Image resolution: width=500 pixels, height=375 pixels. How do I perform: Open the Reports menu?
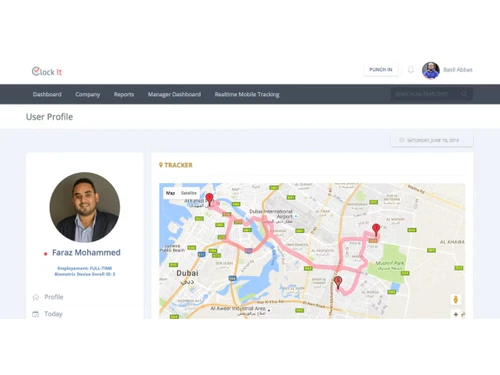124,94
